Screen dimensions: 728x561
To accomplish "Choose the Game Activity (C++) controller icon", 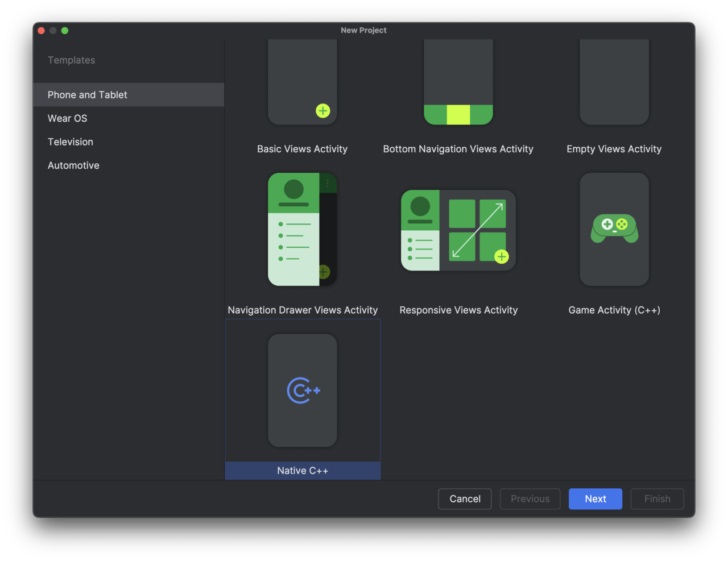I will (614, 228).
